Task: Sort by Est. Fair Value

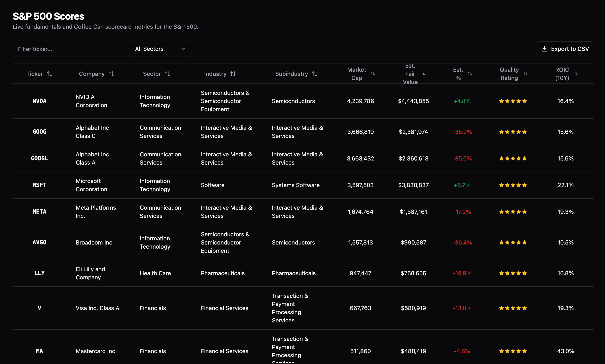Action: [x=424, y=74]
